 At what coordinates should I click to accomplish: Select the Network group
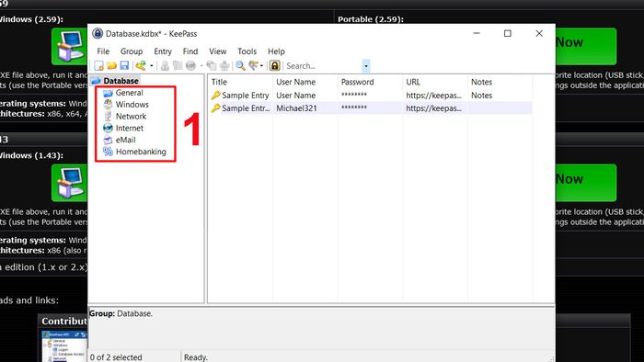pos(131,117)
